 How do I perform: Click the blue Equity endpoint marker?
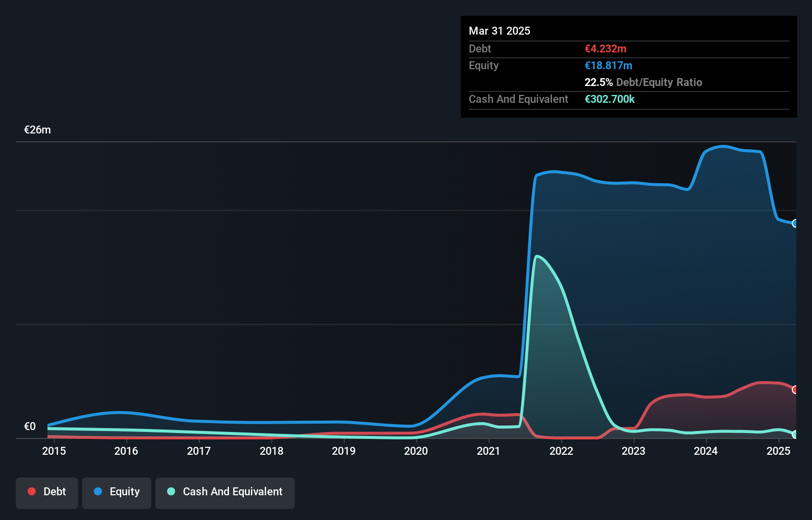pos(795,223)
